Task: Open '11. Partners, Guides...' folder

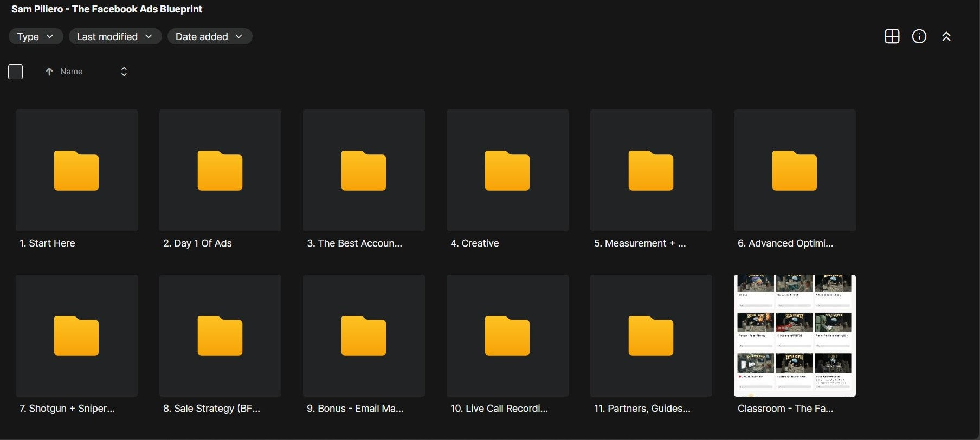Action: coord(651,336)
